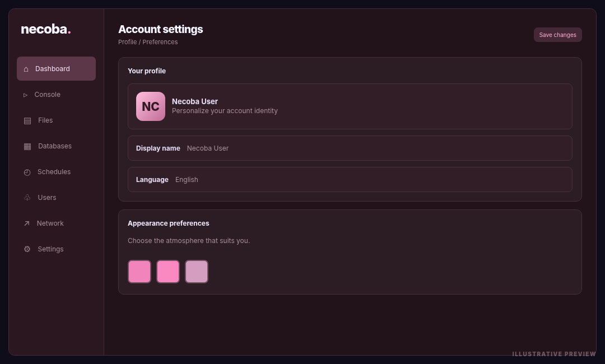
Task: Click the Schedules clock icon
Action: point(27,172)
